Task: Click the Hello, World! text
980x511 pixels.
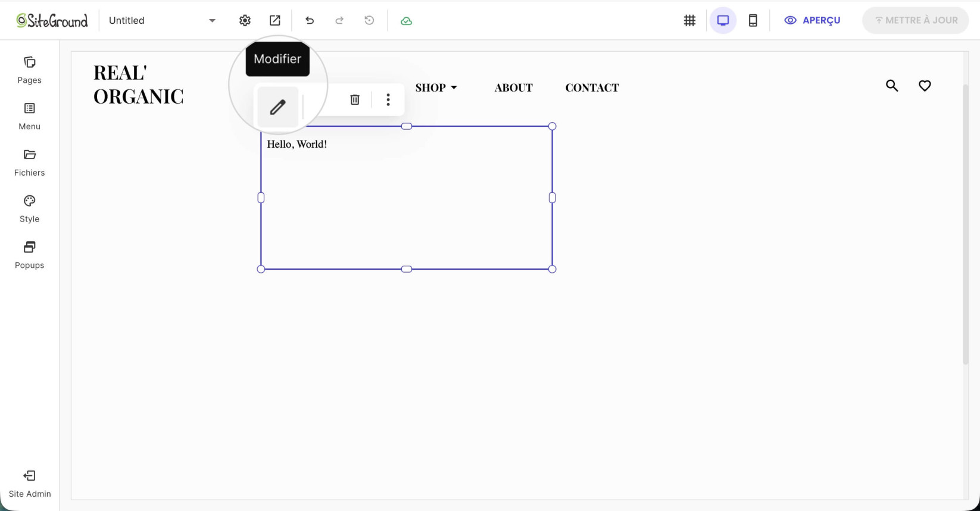Action: pyautogui.click(x=297, y=144)
